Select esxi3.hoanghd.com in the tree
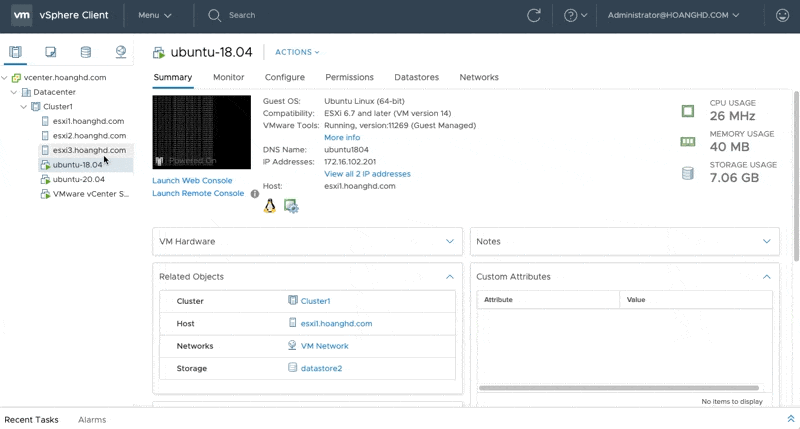800x429 pixels. [x=89, y=150]
